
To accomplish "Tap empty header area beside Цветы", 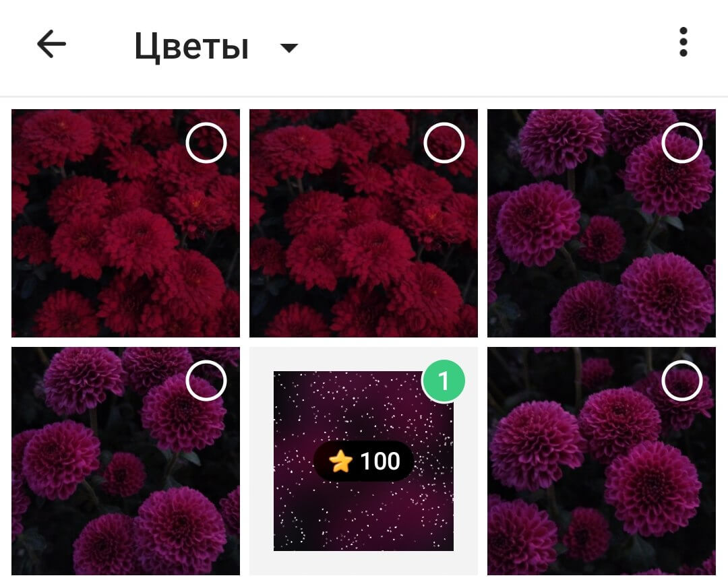I will pos(483,46).
